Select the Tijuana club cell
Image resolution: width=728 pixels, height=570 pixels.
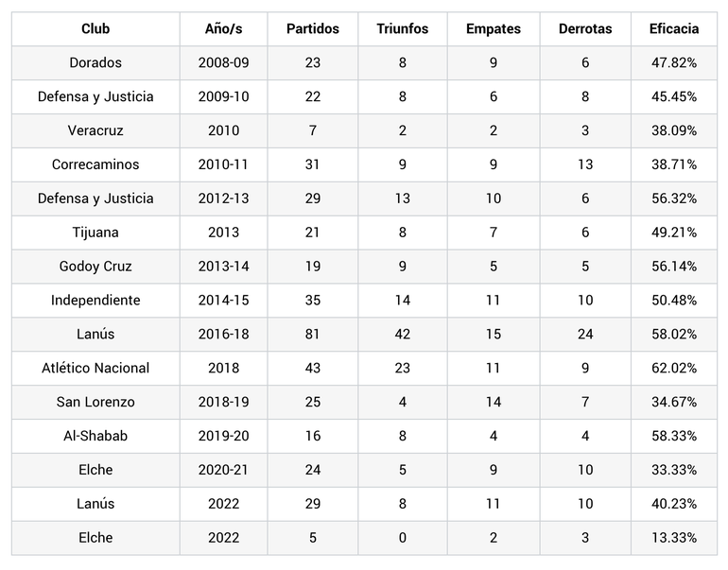[95, 233]
